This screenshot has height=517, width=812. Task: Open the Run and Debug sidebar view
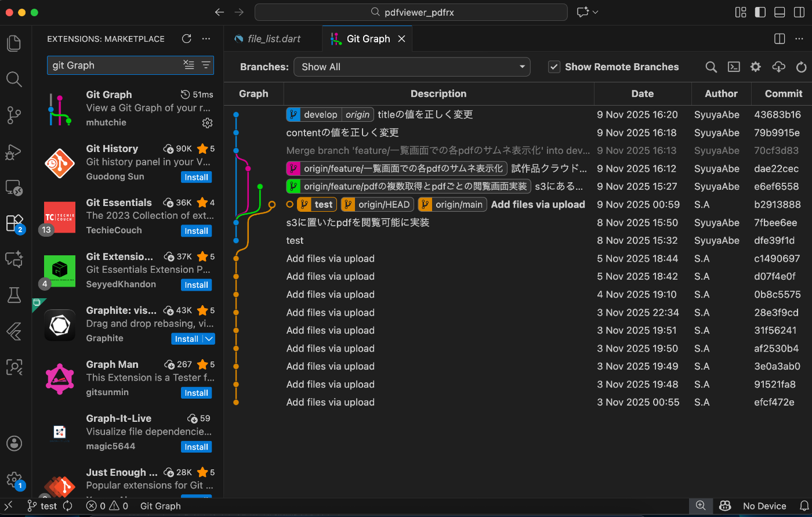tap(14, 152)
